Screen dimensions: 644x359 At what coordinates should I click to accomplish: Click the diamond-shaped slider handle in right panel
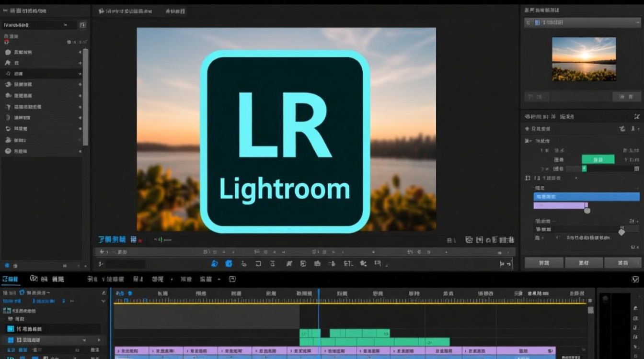pyautogui.click(x=621, y=232)
